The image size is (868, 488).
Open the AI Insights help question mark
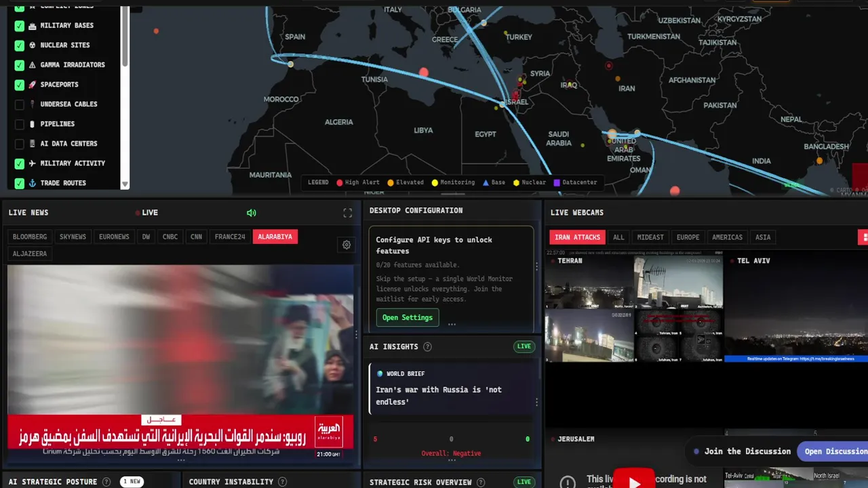[427, 347]
